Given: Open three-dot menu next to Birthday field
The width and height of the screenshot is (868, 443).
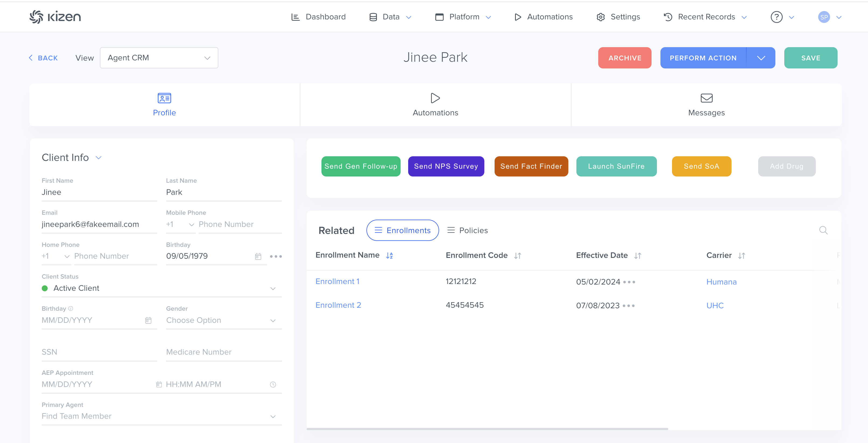Looking at the screenshot, I should [276, 257].
